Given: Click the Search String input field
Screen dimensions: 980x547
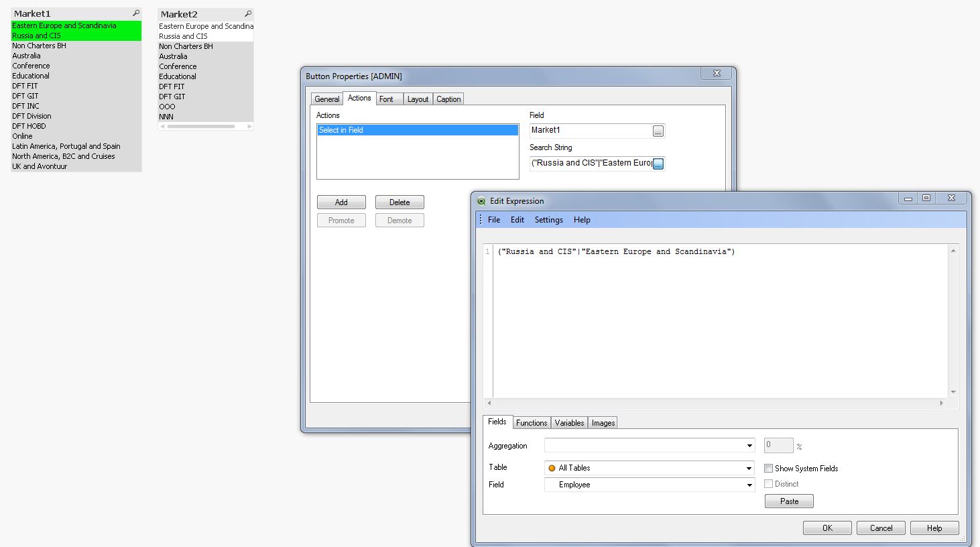Looking at the screenshot, I should coord(591,163).
